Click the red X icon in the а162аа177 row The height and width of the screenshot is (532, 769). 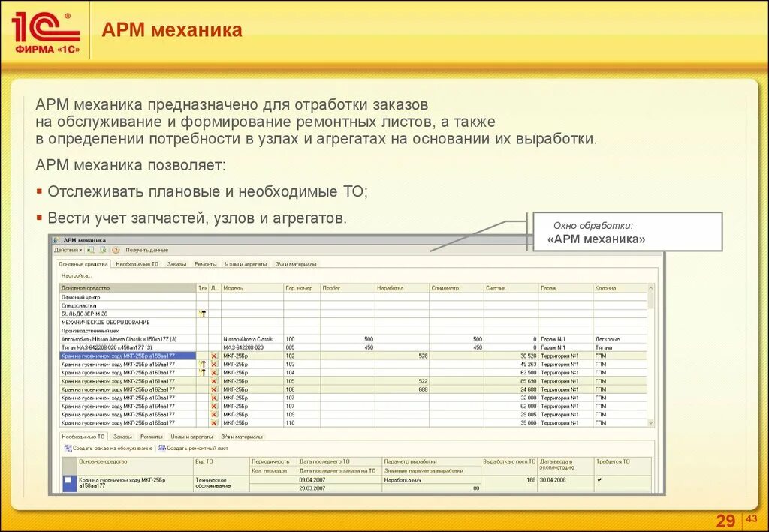(214, 389)
